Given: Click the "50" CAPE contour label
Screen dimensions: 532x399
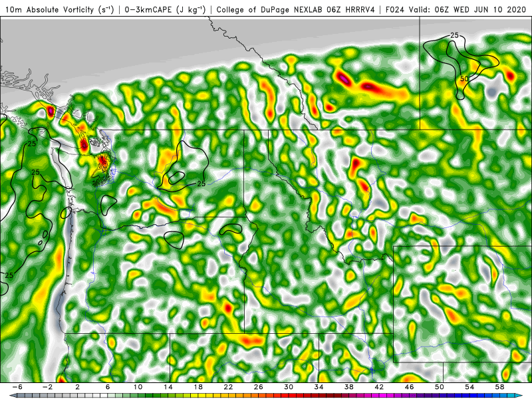Looking at the screenshot, I should [x=464, y=78].
